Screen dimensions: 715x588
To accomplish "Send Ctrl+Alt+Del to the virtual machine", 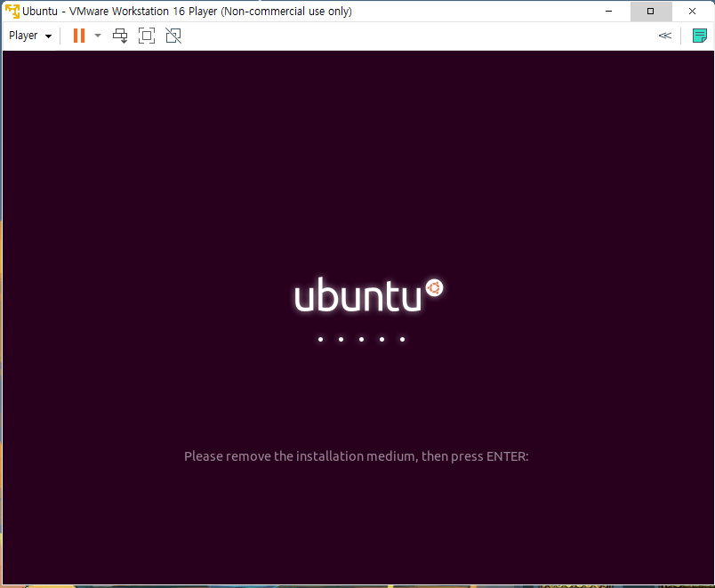I will [x=120, y=36].
